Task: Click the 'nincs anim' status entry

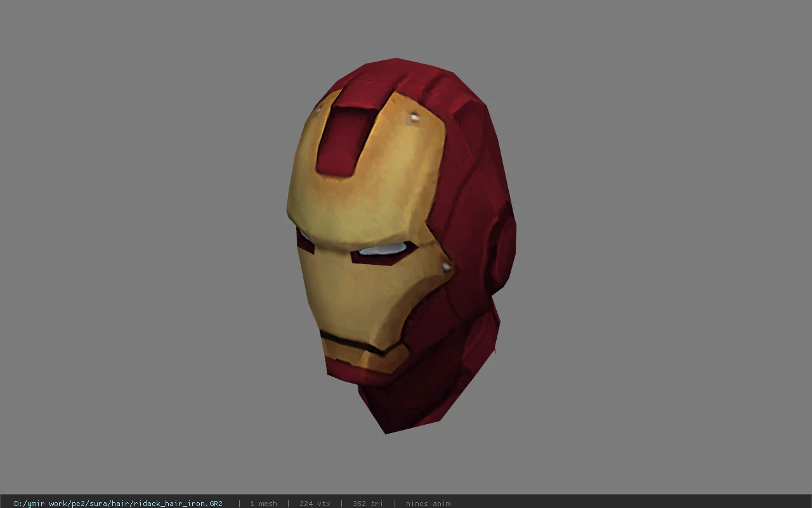Action: [428, 504]
